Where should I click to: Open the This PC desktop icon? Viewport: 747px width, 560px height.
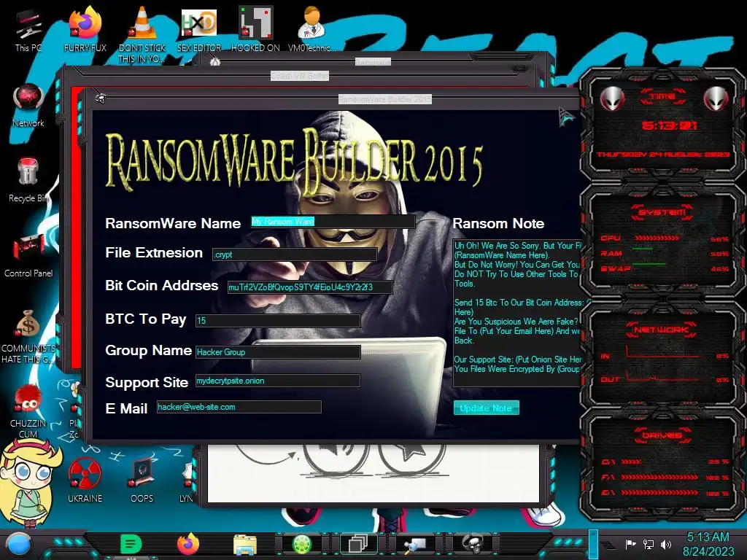28,31
